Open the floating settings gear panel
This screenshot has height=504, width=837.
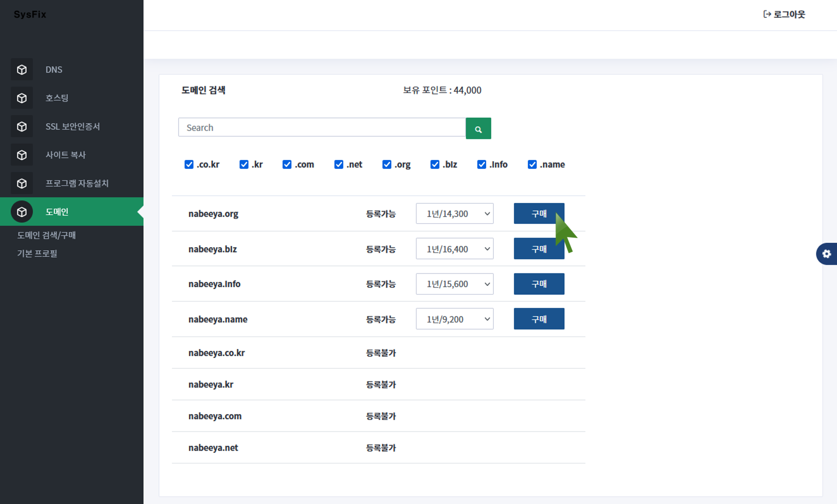826,254
